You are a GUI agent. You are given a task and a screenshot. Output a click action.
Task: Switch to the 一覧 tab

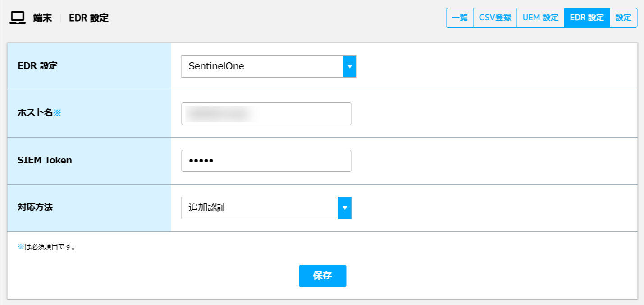point(460,18)
